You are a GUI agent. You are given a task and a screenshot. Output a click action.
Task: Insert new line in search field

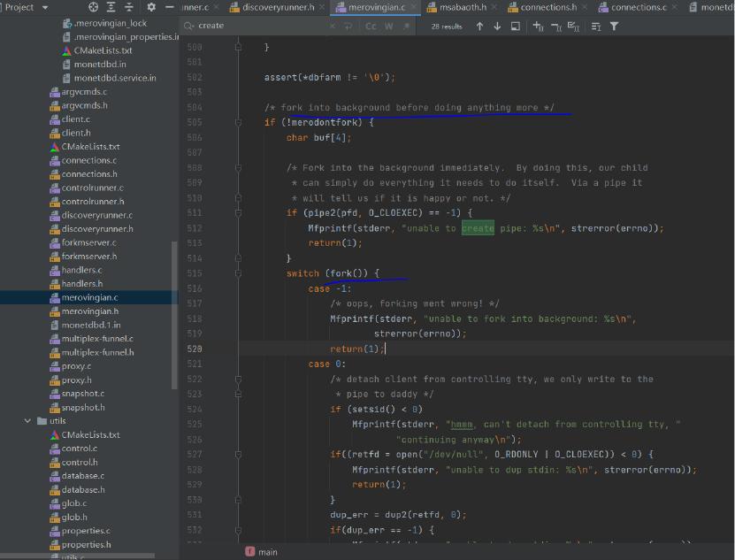pos(348,27)
